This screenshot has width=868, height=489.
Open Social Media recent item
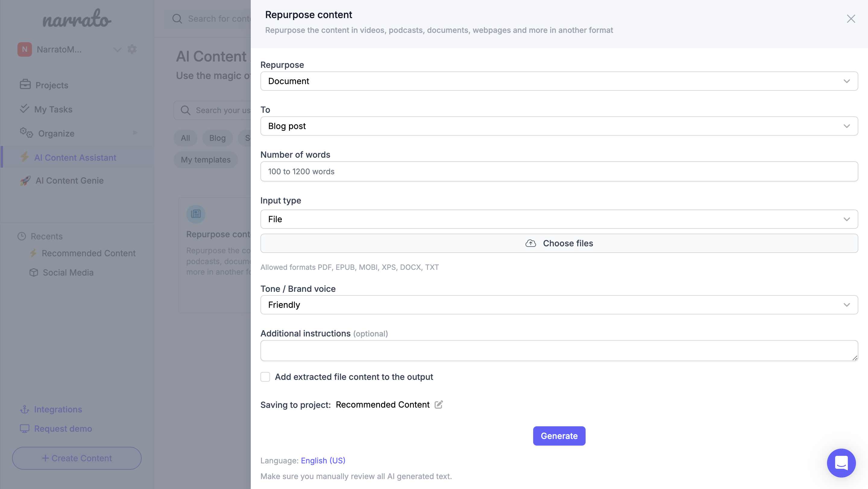pyautogui.click(x=68, y=272)
